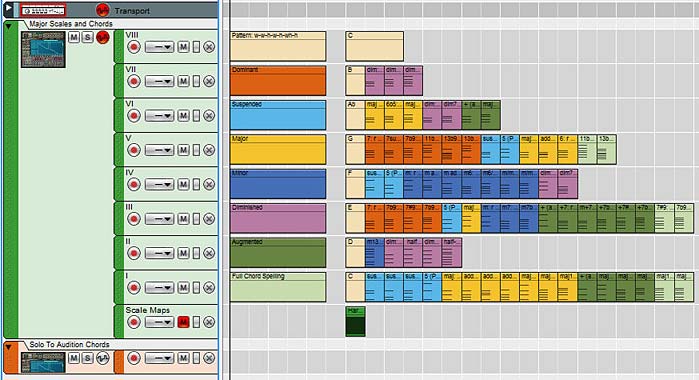Delete the Solo To Audition Chords lane
Screen dimensions: 699x380
[209, 358]
